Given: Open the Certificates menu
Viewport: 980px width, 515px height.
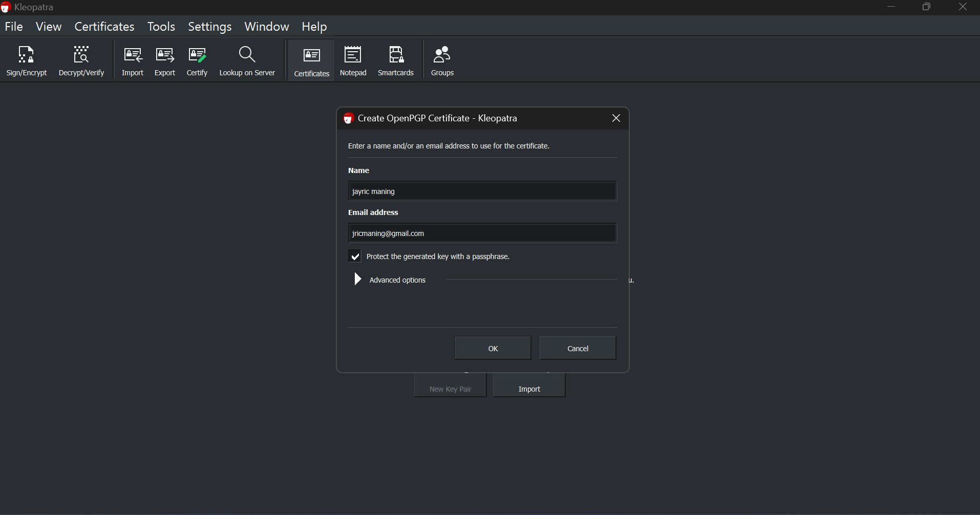Looking at the screenshot, I should (x=104, y=27).
